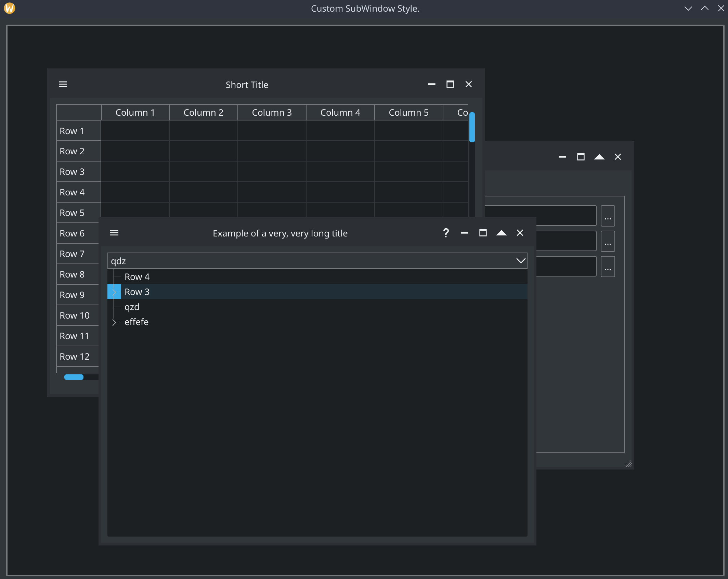
Task: Select the Row 1 header in the table
Action: (x=79, y=131)
